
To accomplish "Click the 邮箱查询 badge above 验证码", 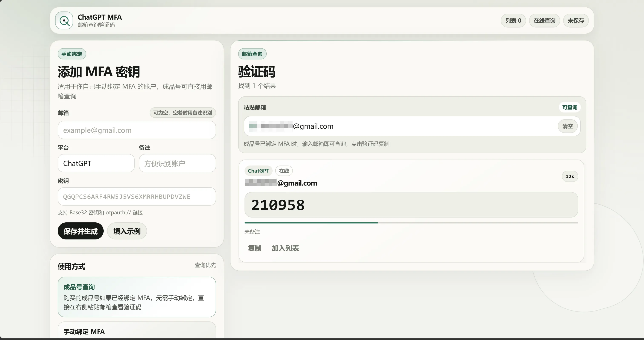I will coord(252,54).
